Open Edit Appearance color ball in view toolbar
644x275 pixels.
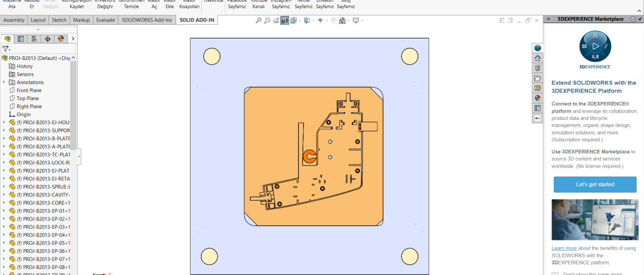(x=333, y=20)
